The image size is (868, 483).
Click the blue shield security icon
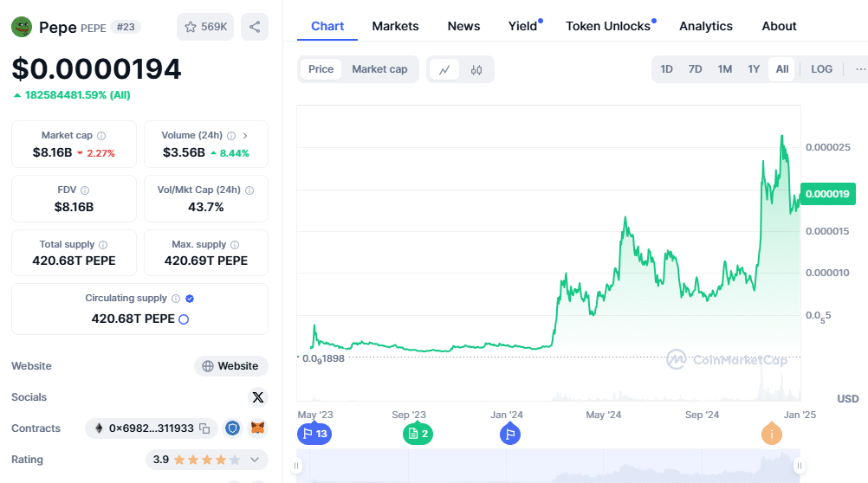click(x=232, y=428)
